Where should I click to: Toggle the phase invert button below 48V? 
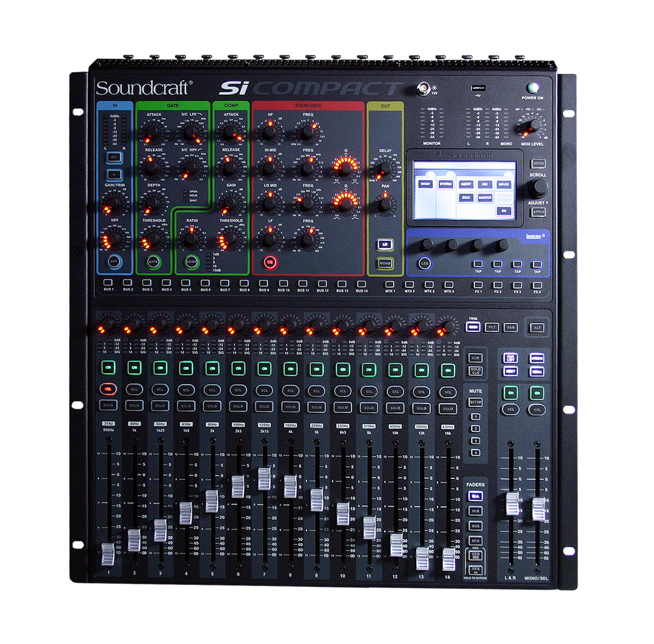114,174
